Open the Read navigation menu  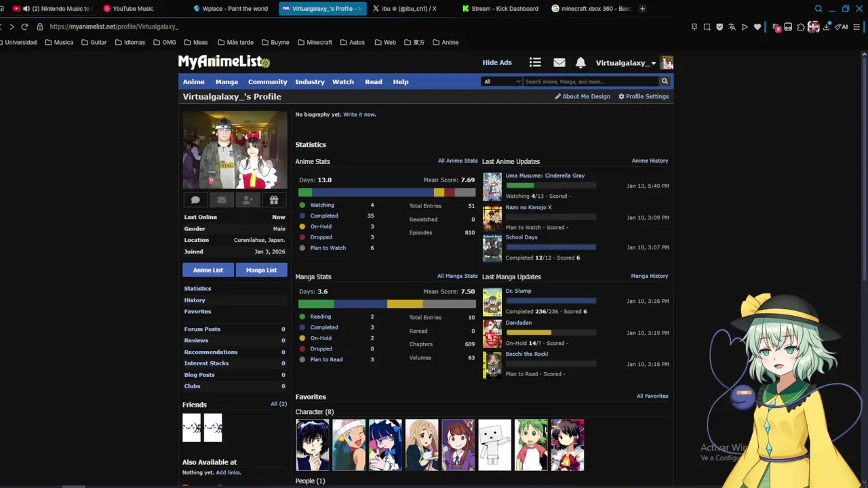pyautogui.click(x=374, y=81)
